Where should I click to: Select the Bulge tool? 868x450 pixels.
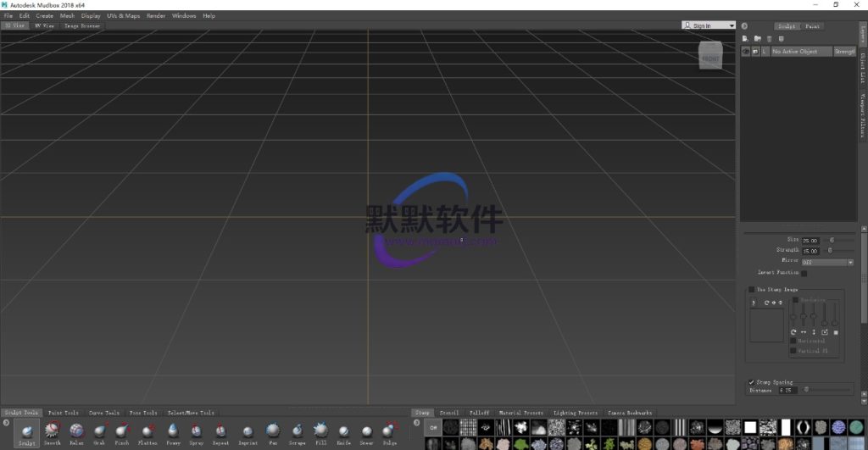(389, 431)
